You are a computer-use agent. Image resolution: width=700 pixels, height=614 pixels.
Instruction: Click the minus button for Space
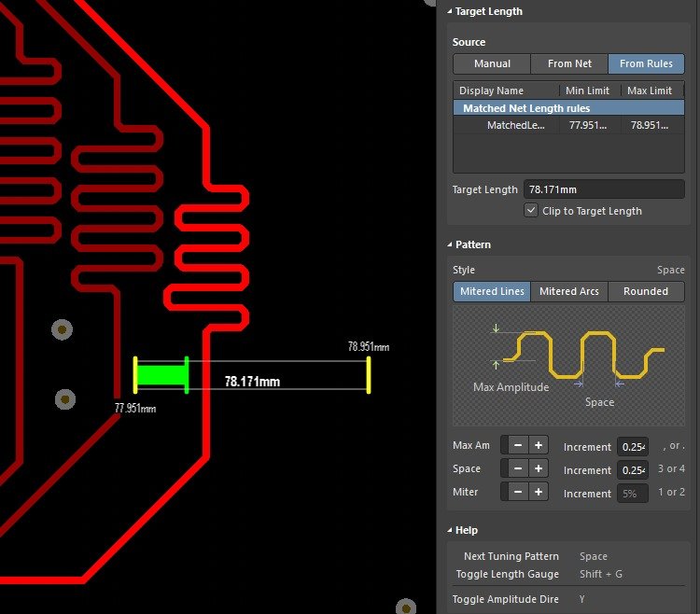[518, 468]
